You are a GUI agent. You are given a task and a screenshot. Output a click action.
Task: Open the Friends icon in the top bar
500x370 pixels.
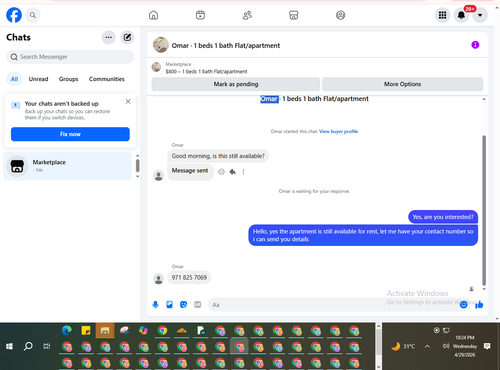[247, 15]
